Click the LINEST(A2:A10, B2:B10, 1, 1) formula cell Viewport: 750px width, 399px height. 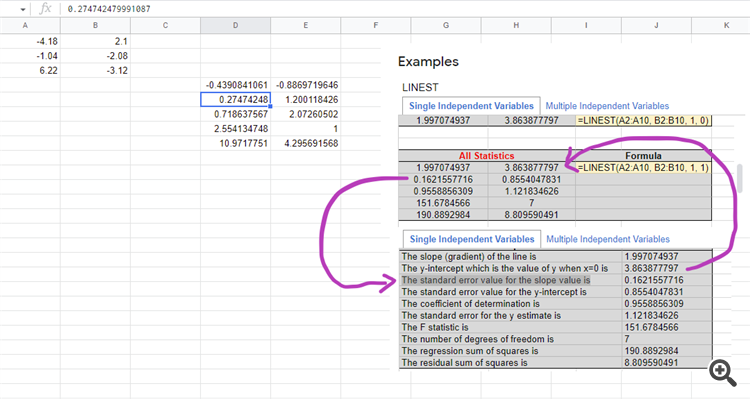tap(643, 167)
